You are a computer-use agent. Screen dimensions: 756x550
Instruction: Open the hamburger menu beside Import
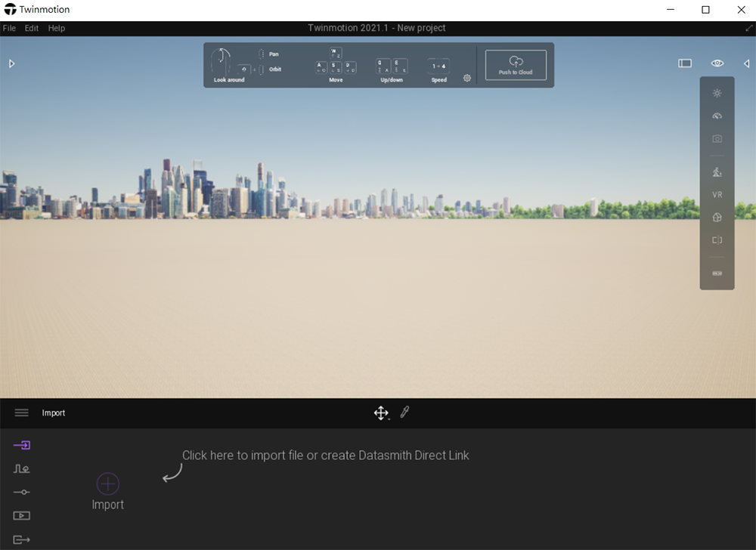(x=21, y=412)
